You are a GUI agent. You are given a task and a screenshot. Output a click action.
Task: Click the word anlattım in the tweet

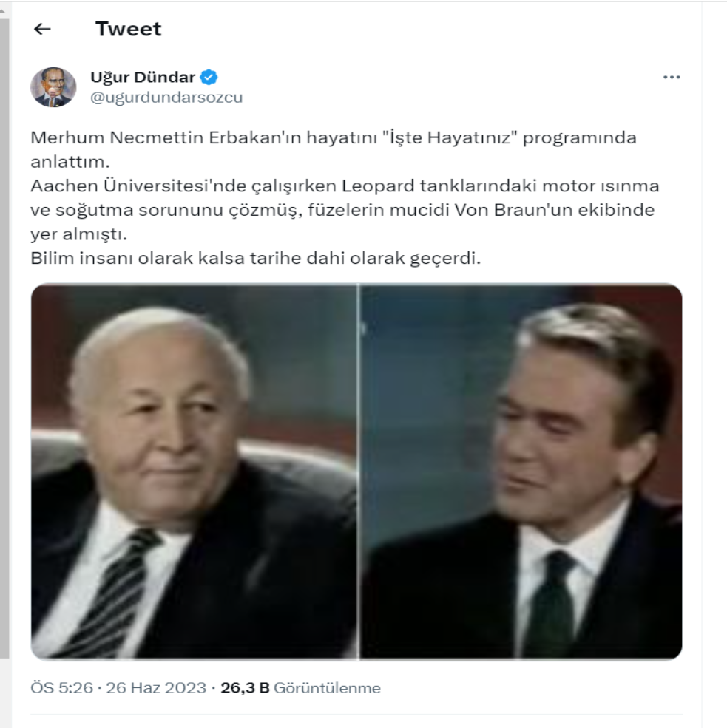[x=70, y=162]
